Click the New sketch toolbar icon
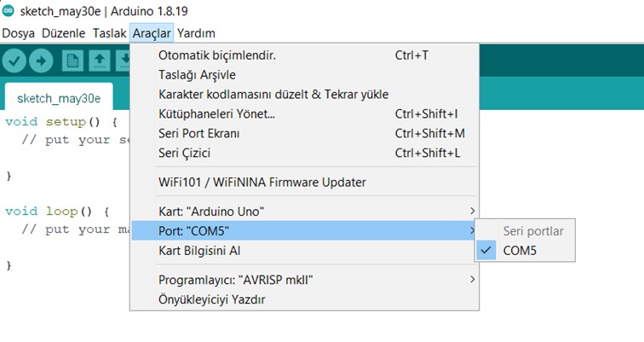The image size is (644, 342). (x=72, y=61)
